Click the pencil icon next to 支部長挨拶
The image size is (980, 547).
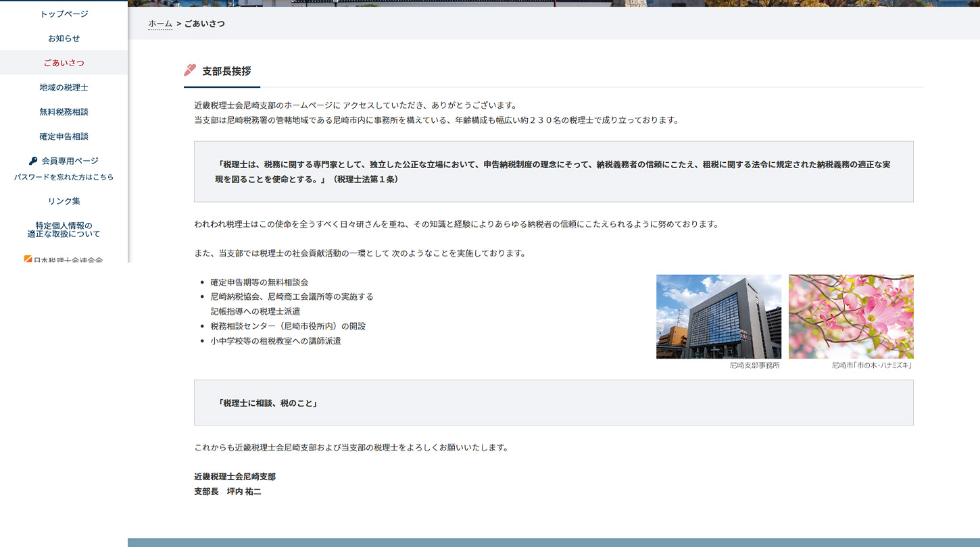[190, 70]
